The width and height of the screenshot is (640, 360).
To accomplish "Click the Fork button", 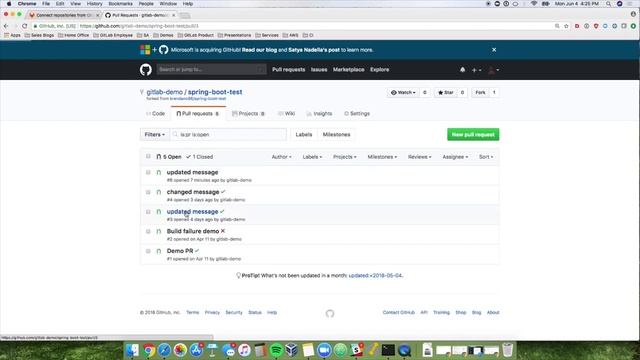I will pyautogui.click(x=480, y=93).
